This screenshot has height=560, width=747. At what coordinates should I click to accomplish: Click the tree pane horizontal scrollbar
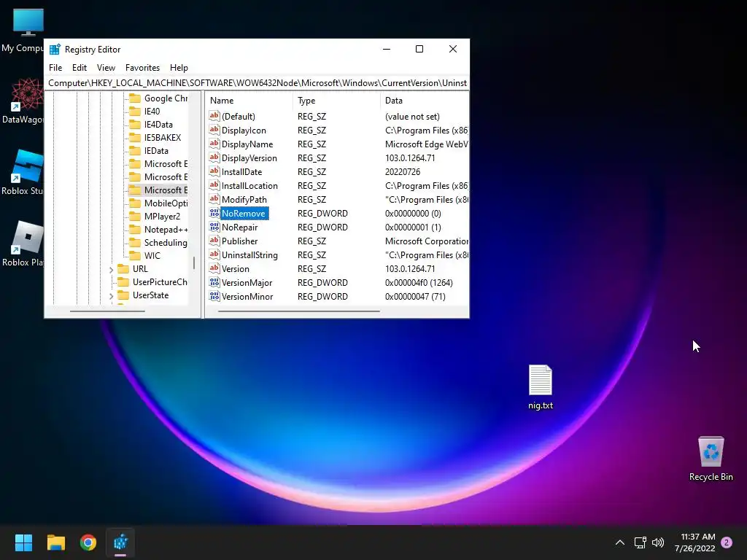[107, 311]
